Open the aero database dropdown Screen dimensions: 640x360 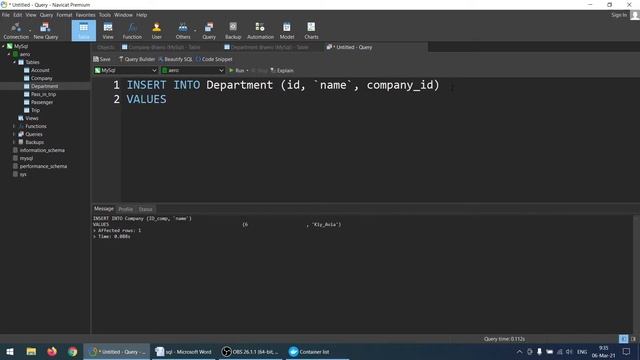coord(193,71)
